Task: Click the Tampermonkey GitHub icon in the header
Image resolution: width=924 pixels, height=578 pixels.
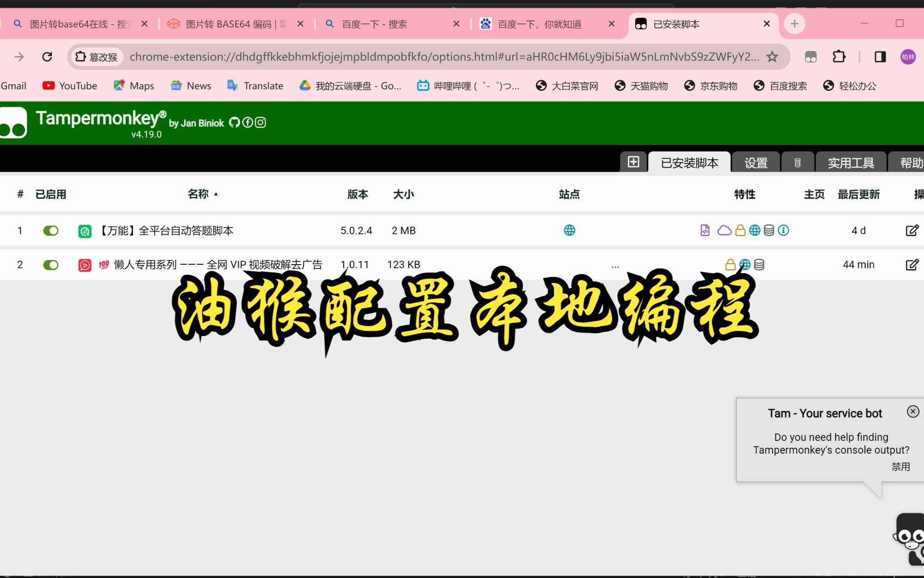Action: point(235,122)
